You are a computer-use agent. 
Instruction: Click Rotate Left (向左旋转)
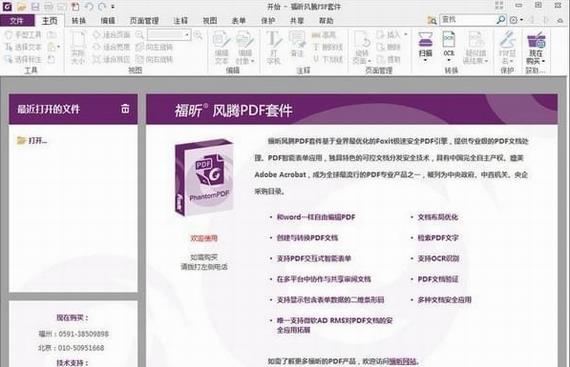coord(154,47)
